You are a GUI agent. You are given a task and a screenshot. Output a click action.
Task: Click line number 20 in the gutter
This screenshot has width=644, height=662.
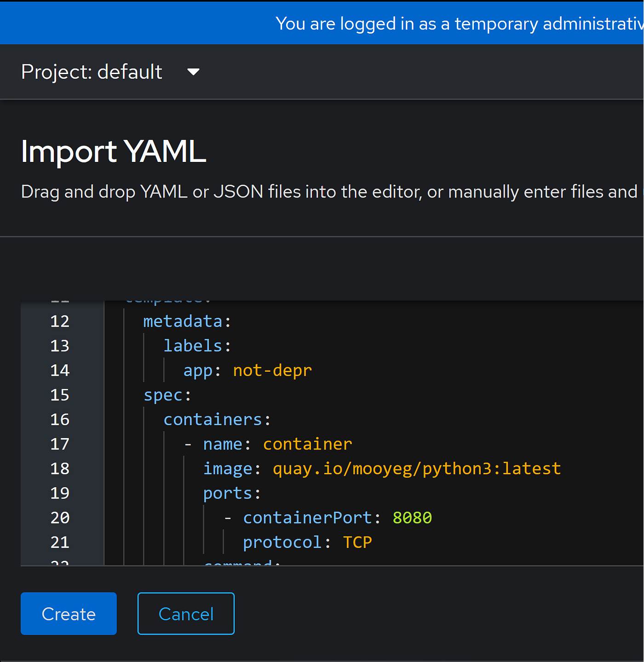[60, 518]
